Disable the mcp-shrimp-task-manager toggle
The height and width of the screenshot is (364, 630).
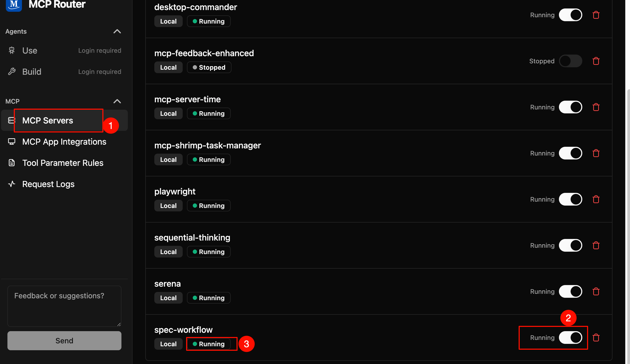point(571,153)
